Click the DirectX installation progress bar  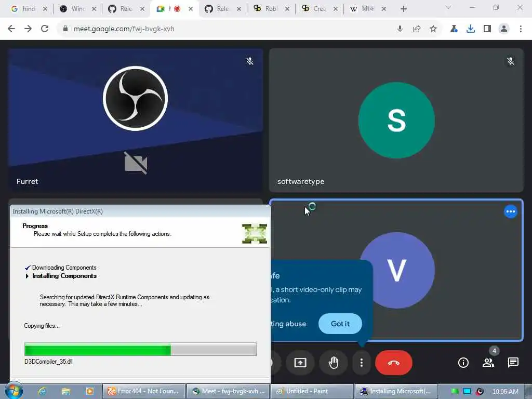(x=140, y=349)
